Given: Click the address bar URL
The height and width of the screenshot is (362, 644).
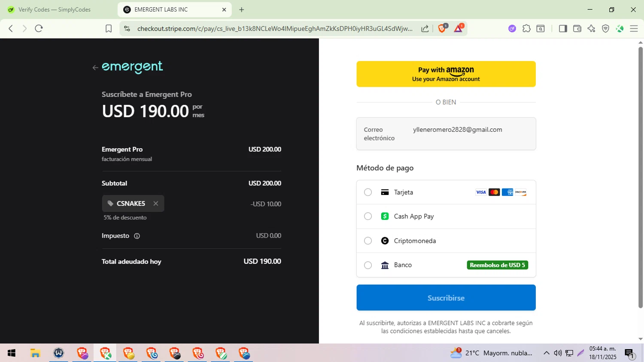Looking at the screenshot, I should click(x=275, y=29).
